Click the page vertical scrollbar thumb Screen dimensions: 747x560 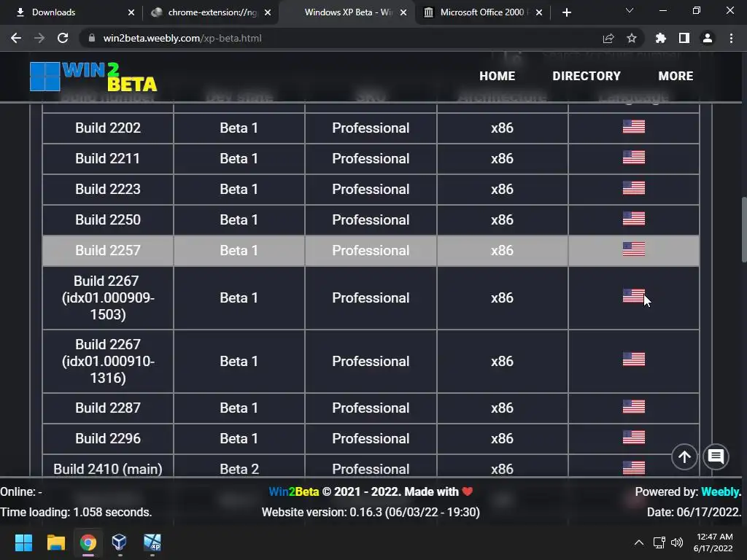click(743, 229)
